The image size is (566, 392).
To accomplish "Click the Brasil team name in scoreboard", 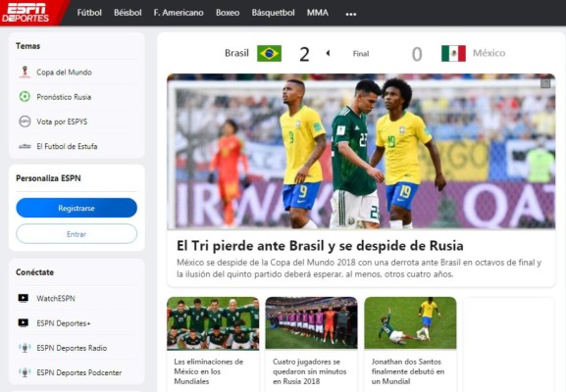I will coord(236,53).
